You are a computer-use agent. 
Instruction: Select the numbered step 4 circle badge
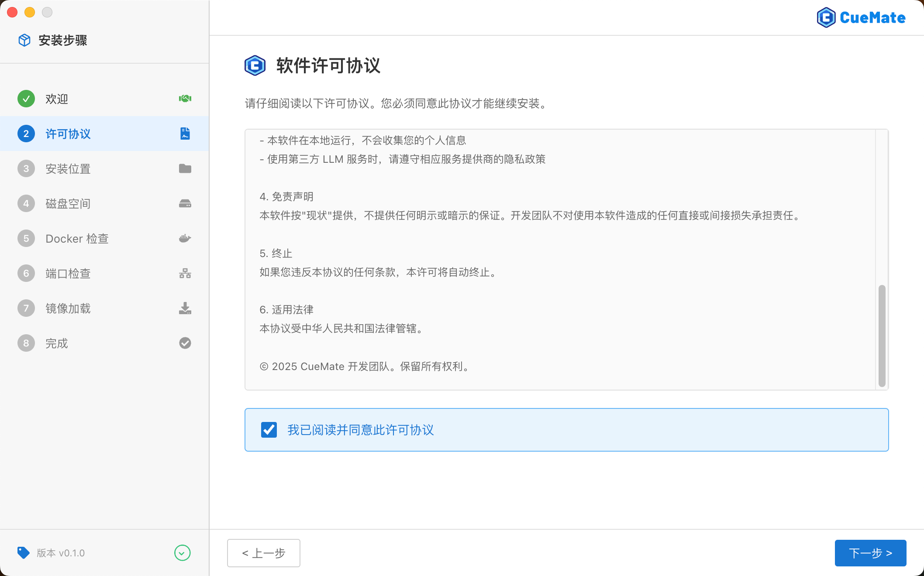point(26,203)
